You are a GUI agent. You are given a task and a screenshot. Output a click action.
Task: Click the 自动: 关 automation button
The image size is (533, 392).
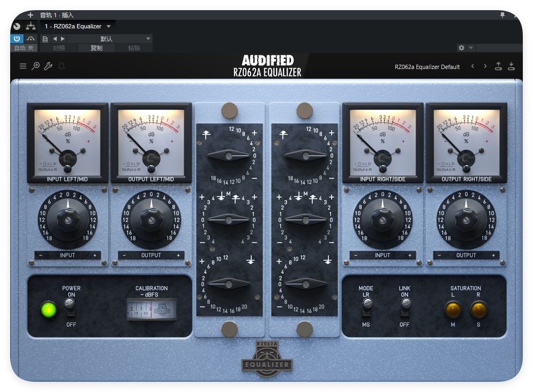[24, 48]
